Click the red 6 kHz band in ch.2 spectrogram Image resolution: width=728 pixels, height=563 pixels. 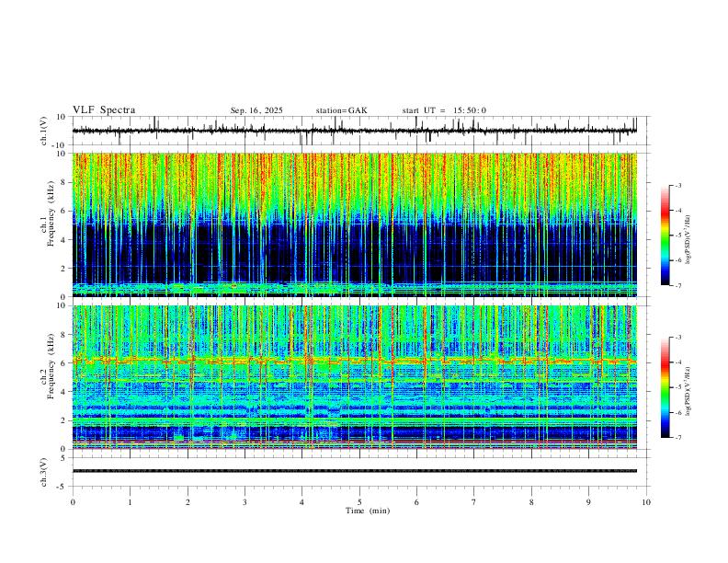tap(355, 360)
